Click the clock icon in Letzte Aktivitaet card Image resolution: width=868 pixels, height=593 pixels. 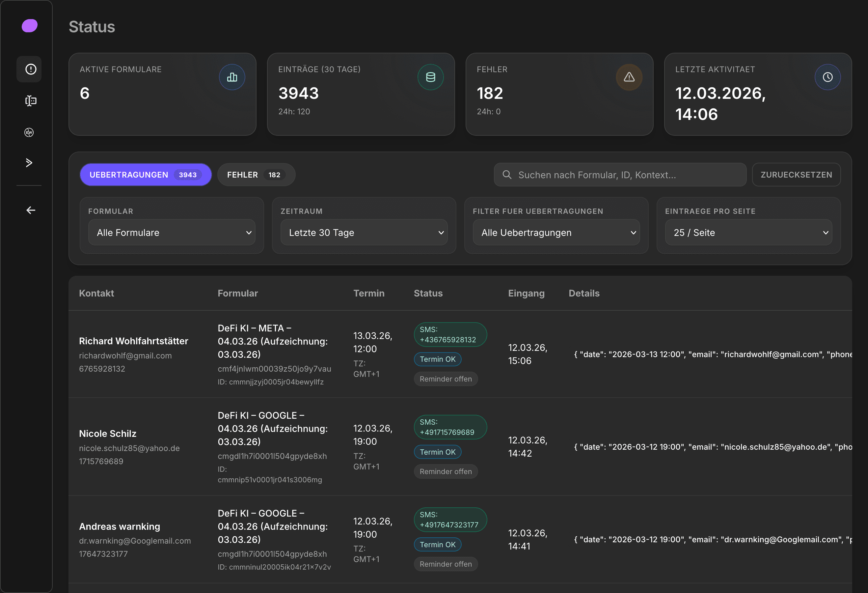(827, 77)
